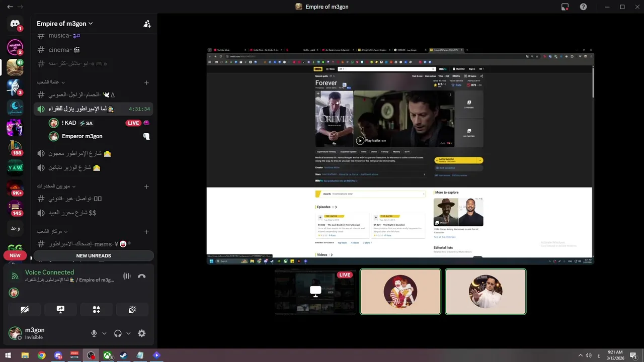Open Windows Start menu
Screen dimensions: 644x362
[8, 355]
